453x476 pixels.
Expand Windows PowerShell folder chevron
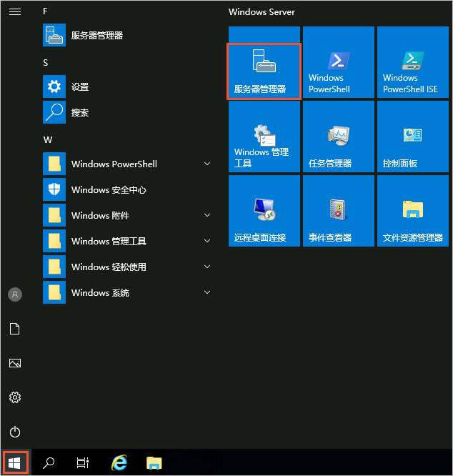[207, 164]
